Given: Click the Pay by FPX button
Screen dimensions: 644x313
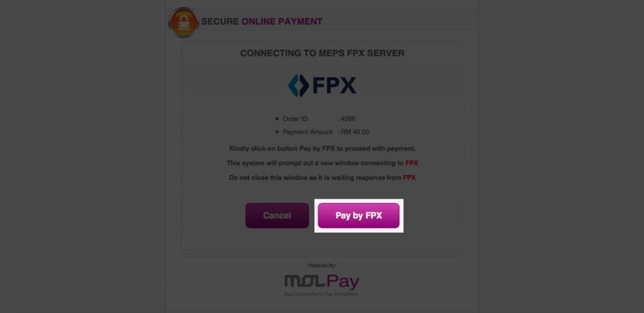Looking at the screenshot, I should pyautogui.click(x=358, y=216).
